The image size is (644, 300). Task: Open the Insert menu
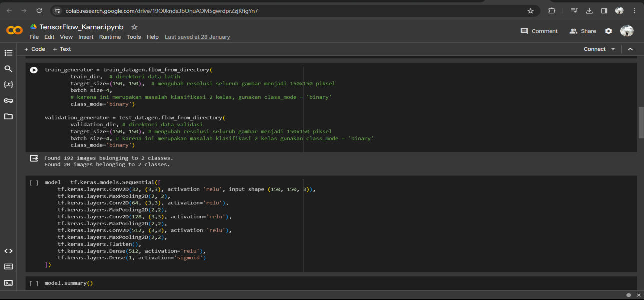click(86, 37)
